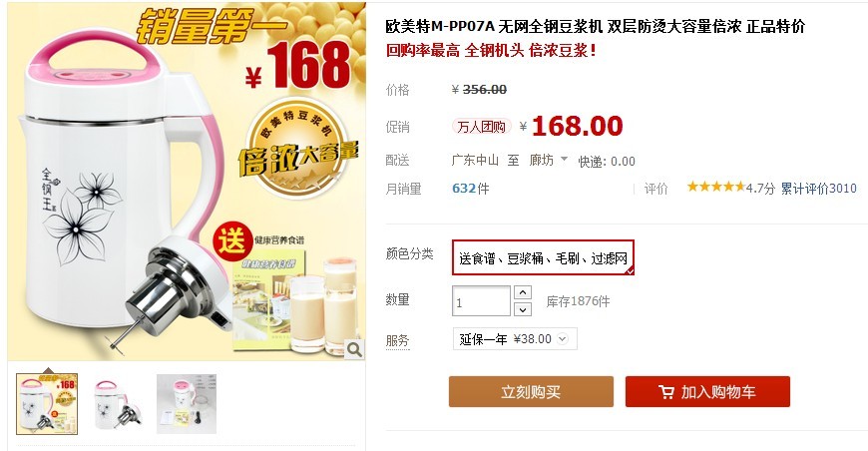
Task: Click the 632件 monthly sales link
Action: click(x=471, y=189)
